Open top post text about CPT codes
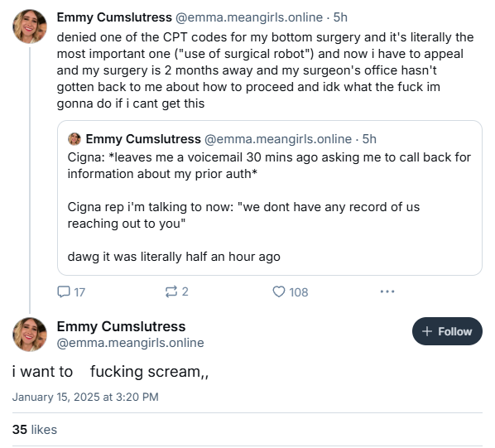 coord(265,70)
